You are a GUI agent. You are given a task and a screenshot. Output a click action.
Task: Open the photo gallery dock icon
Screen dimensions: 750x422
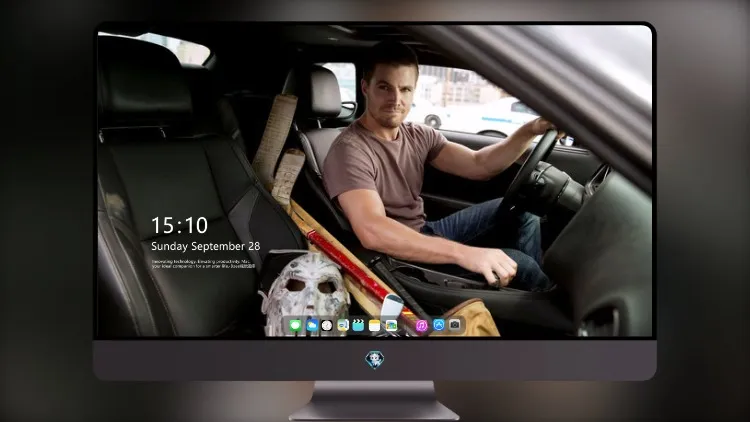click(x=391, y=326)
